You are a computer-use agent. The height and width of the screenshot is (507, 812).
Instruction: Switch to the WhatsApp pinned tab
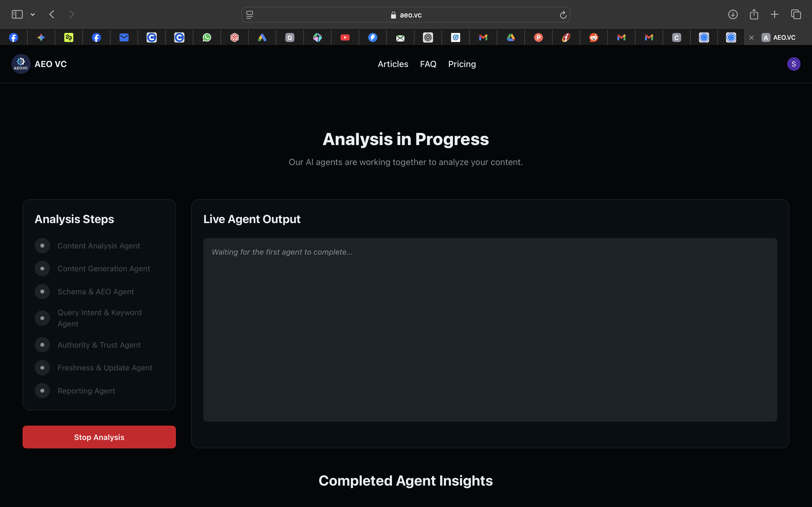pos(207,37)
